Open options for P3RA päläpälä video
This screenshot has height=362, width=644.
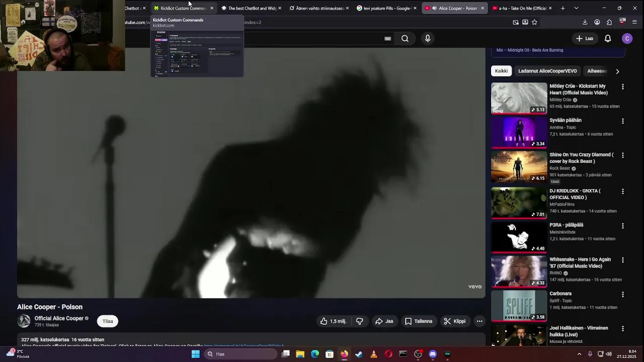(623, 226)
